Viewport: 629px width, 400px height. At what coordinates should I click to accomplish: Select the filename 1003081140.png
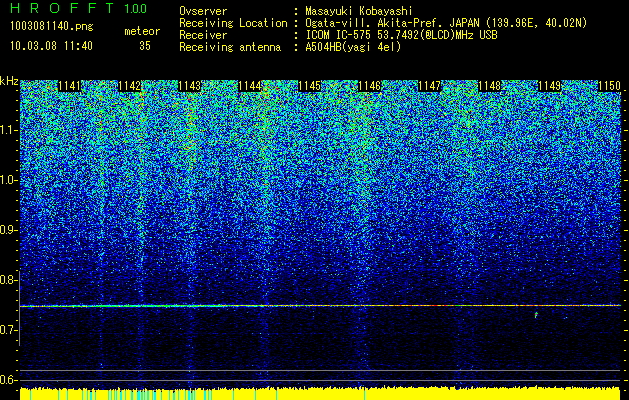coord(52,27)
